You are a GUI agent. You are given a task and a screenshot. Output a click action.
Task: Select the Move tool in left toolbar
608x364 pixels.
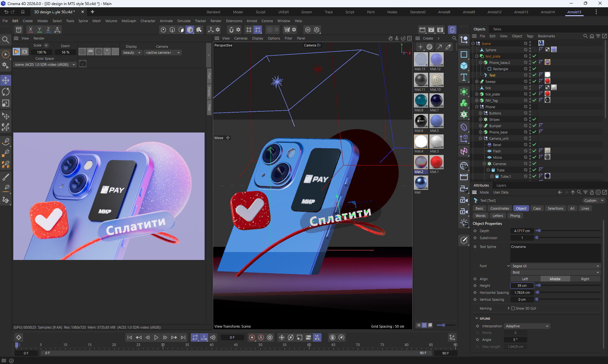(6, 80)
